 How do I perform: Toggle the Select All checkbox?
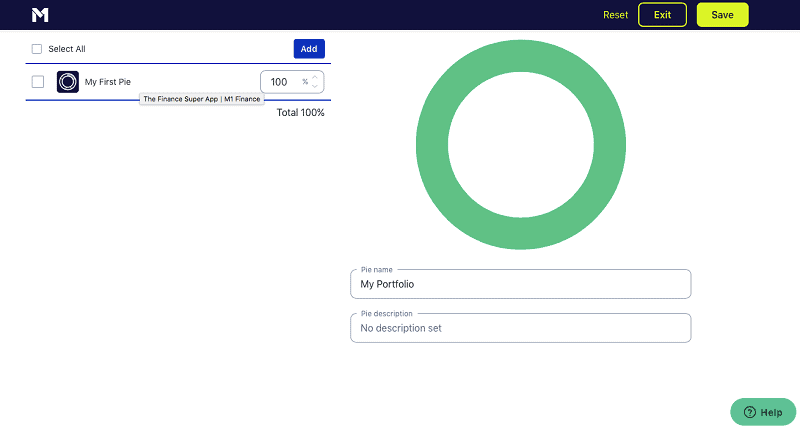(37, 49)
